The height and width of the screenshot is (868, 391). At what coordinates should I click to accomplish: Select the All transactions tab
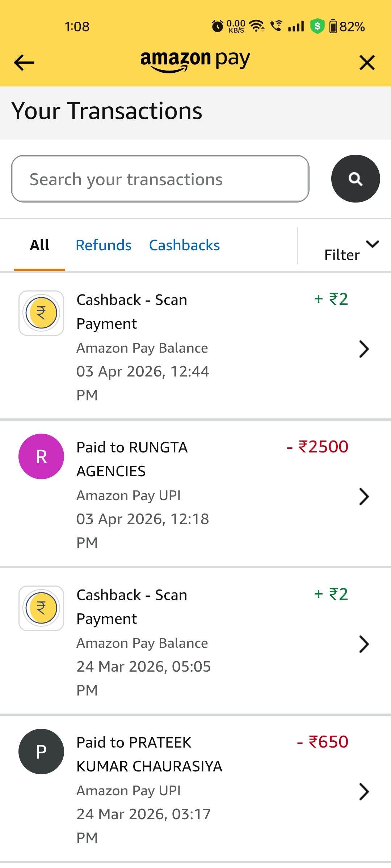[39, 245]
